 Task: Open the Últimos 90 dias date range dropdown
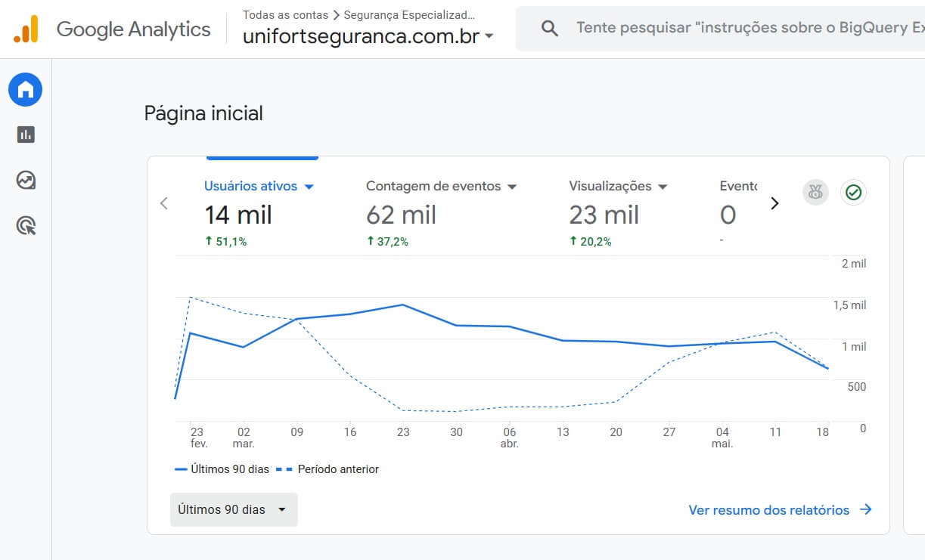click(234, 509)
